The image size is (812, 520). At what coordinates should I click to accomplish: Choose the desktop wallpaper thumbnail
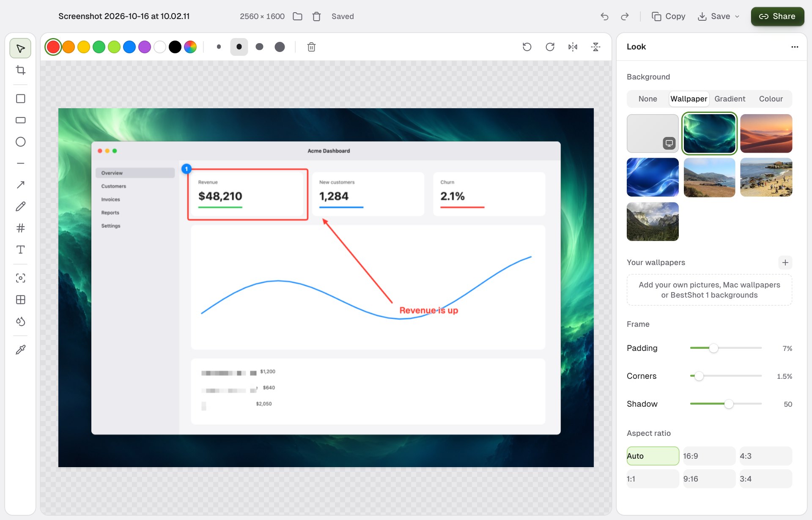[653, 134]
